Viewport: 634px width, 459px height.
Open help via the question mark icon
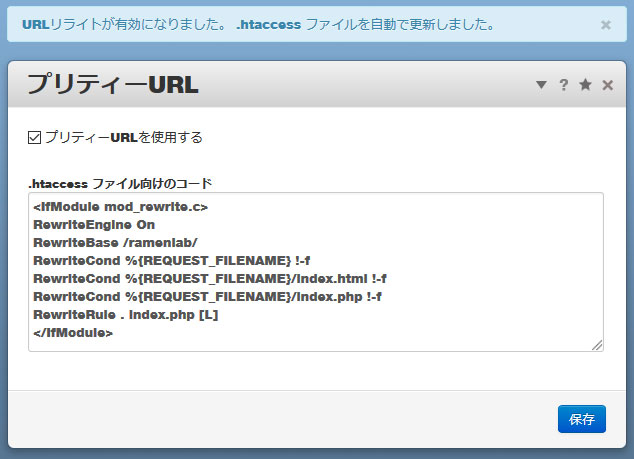[x=564, y=85]
